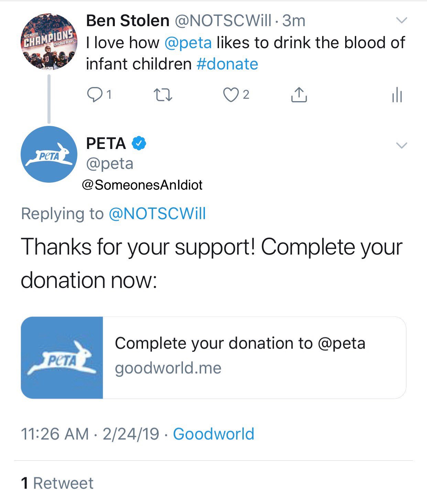Image resolution: width=427 pixels, height=504 pixels.
Task: Tap the share upload icon
Action: (299, 95)
